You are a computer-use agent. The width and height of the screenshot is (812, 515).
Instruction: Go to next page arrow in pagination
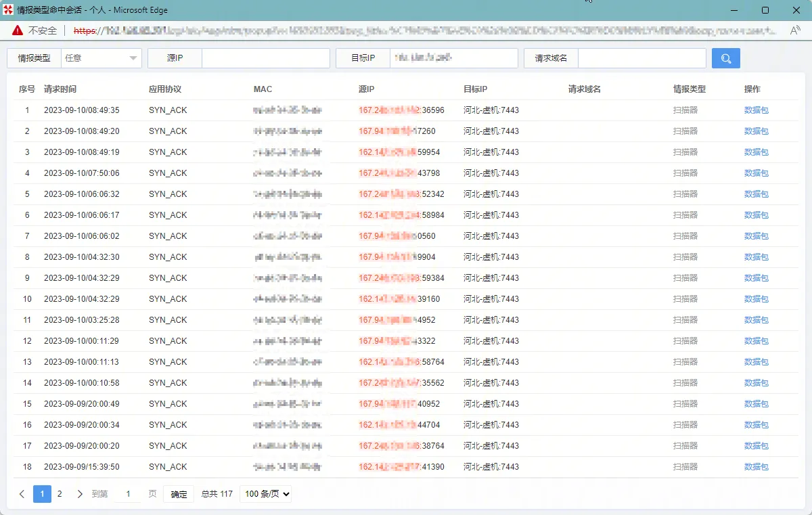[80, 494]
